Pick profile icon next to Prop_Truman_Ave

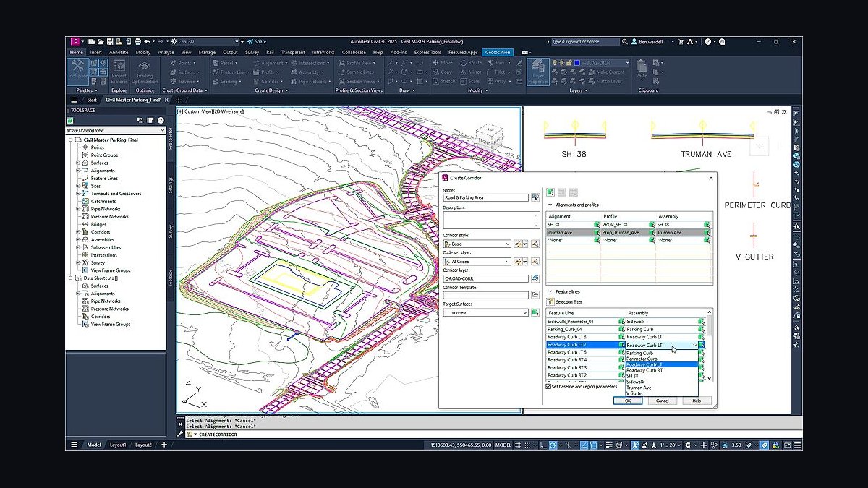pyautogui.click(x=651, y=233)
